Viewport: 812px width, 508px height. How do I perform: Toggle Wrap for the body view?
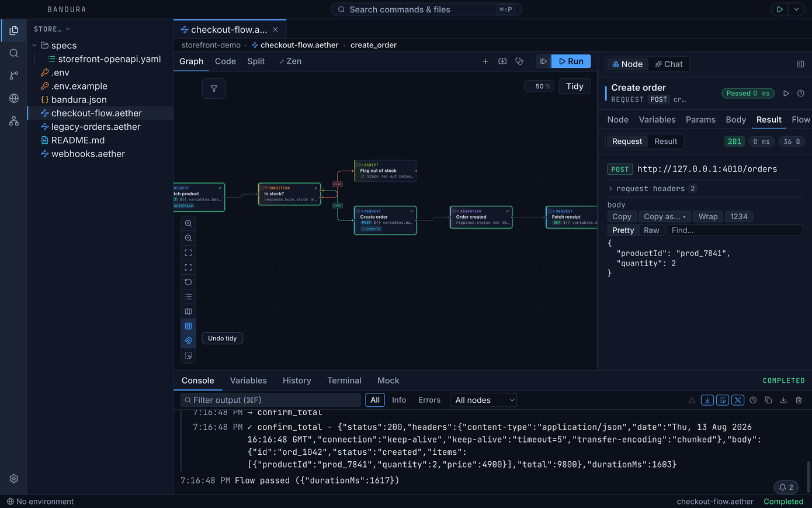tap(708, 216)
